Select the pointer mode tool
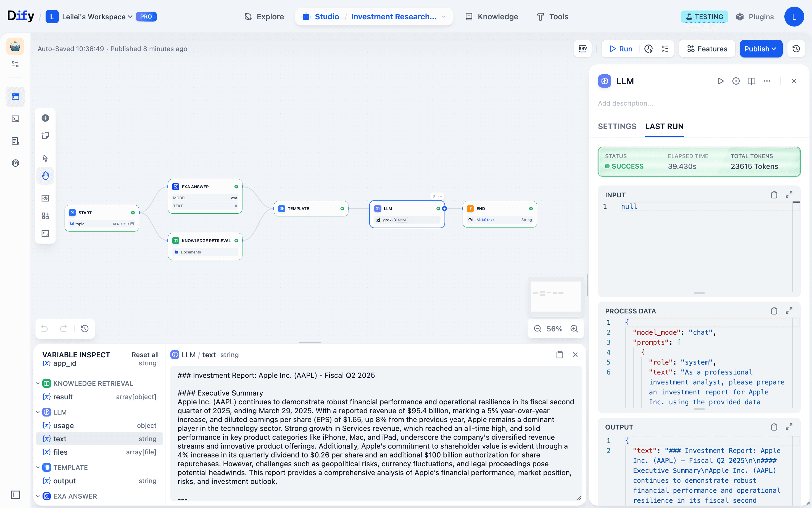The height and width of the screenshot is (508, 812). click(x=45, y=158)
